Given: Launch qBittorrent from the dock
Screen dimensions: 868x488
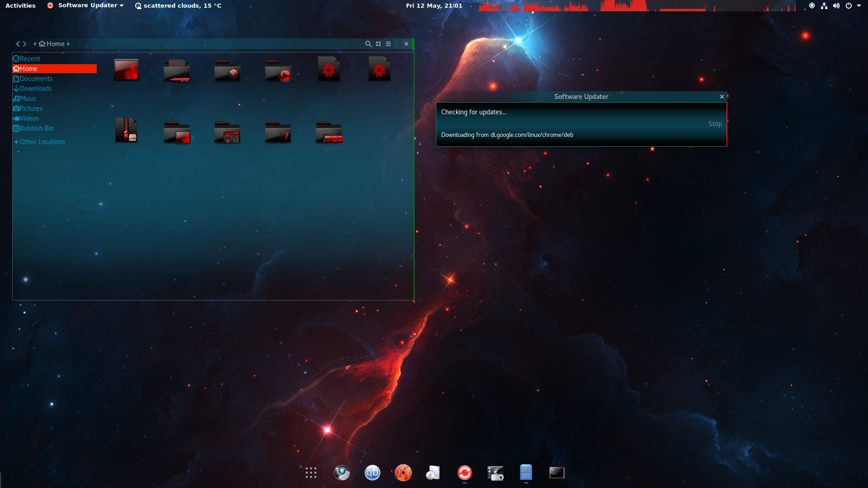Looking at the screenshot, I should (373, 473).
